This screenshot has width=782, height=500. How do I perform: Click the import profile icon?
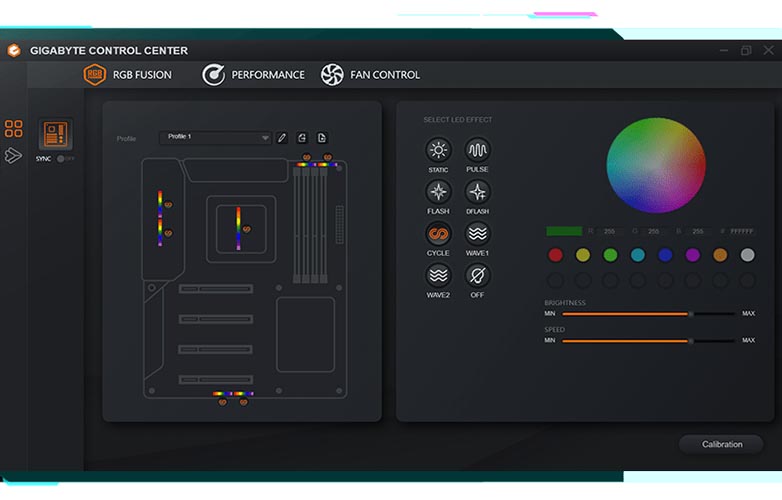pyautogui.click(x=302, y=138)
